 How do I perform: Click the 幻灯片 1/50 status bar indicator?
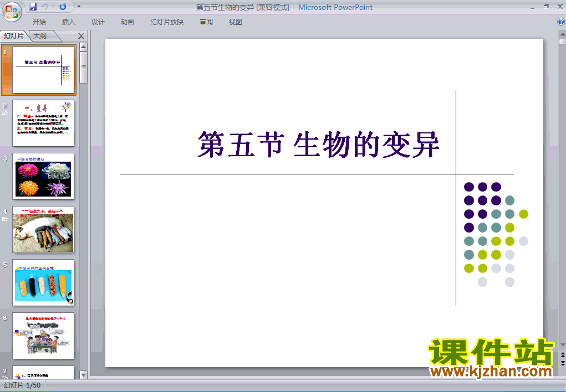22,385
